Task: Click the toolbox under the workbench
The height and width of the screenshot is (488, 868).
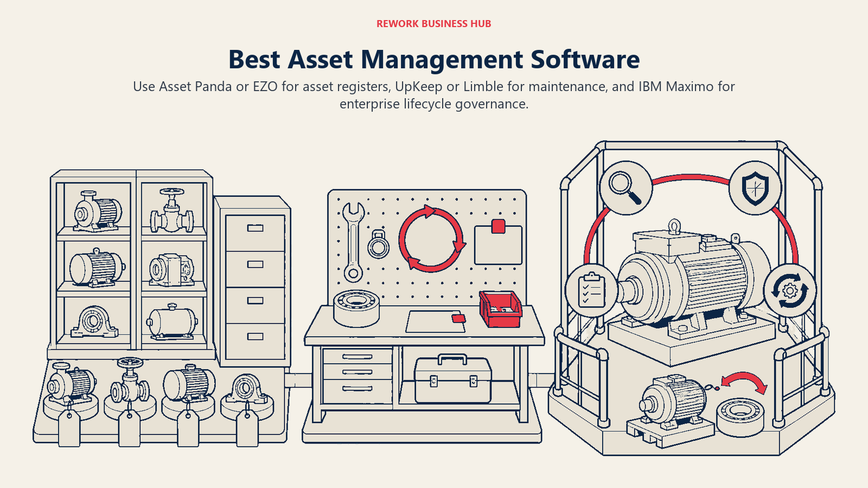Action: 452,379
